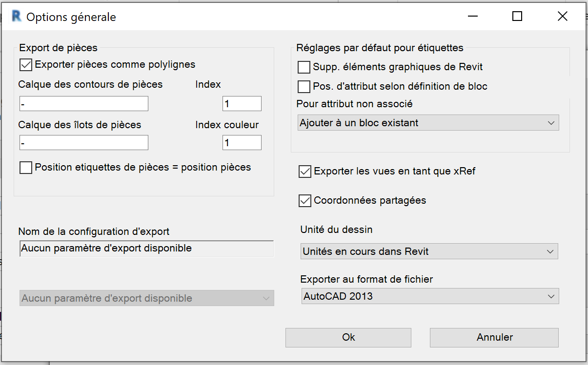588x365 pixels.
Task: Minimize the Options générale dialog
Action: (x=472, y=17)
